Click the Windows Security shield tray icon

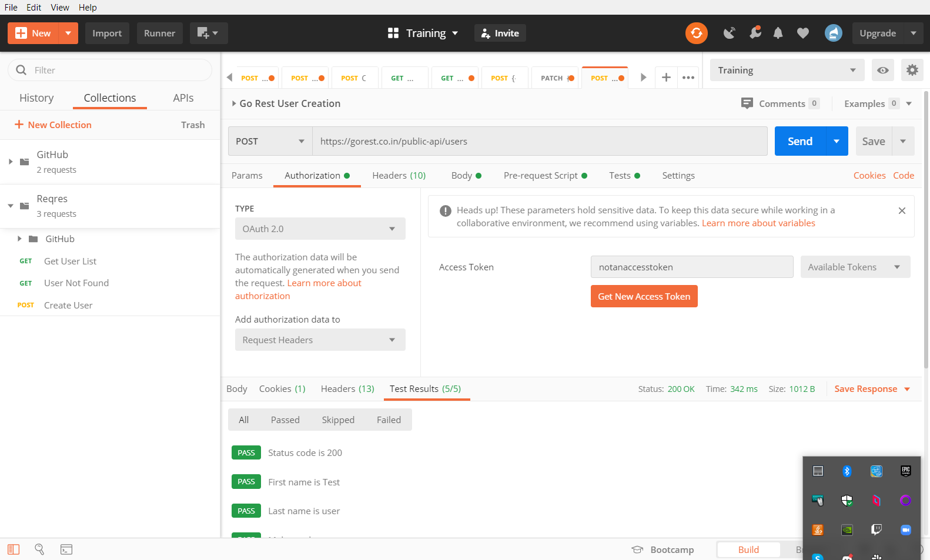click(847, 500)
